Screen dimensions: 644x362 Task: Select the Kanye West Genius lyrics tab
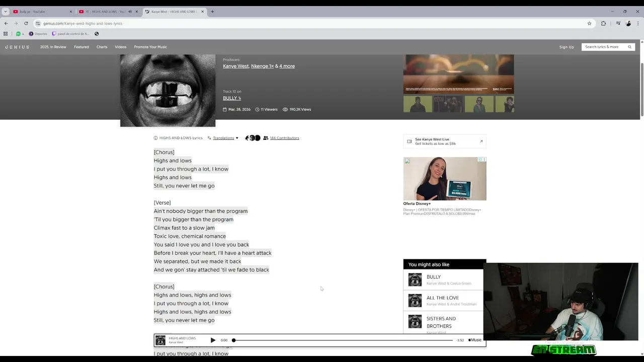(x=174, y=12)
